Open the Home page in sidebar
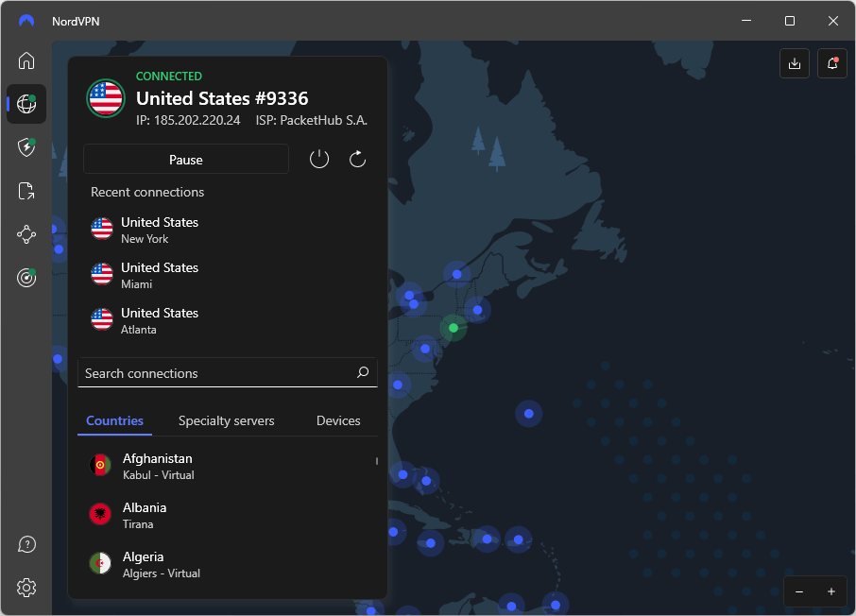The width and height of the screenshot is (856, 616). pos(26,60)
